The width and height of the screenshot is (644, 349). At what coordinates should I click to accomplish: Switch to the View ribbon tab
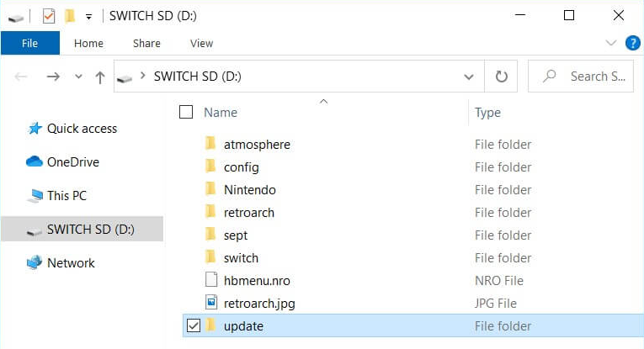tap(201, 44)
